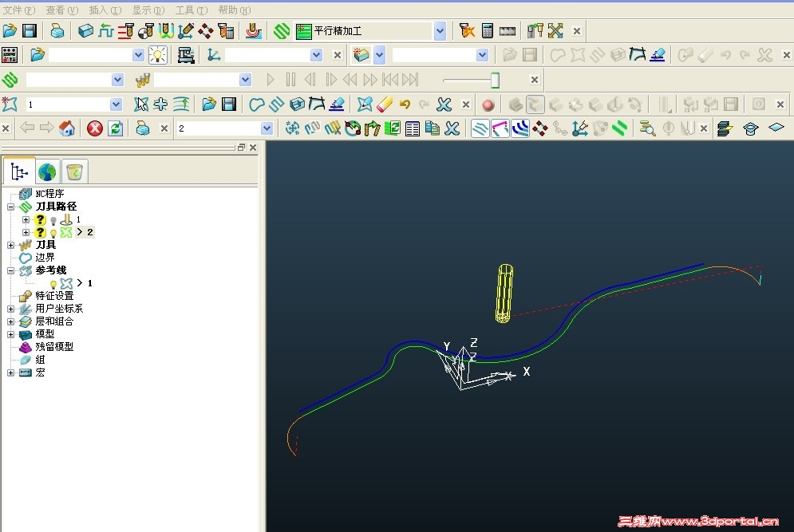The width and height of the screenshot is (794, 532).
Task: Open the toolpath list table icon
Action: pyautogui.click(x=413, y=128)
